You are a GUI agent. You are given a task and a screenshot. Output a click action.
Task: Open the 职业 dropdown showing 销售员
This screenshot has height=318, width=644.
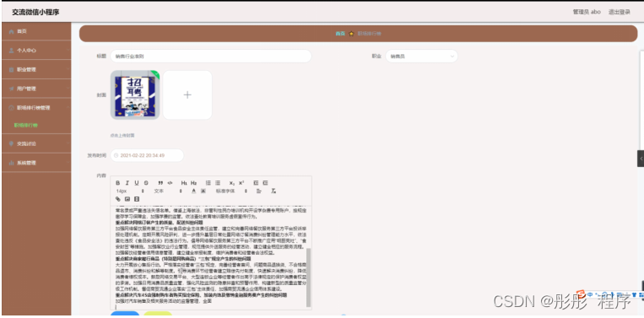point(421,57)
